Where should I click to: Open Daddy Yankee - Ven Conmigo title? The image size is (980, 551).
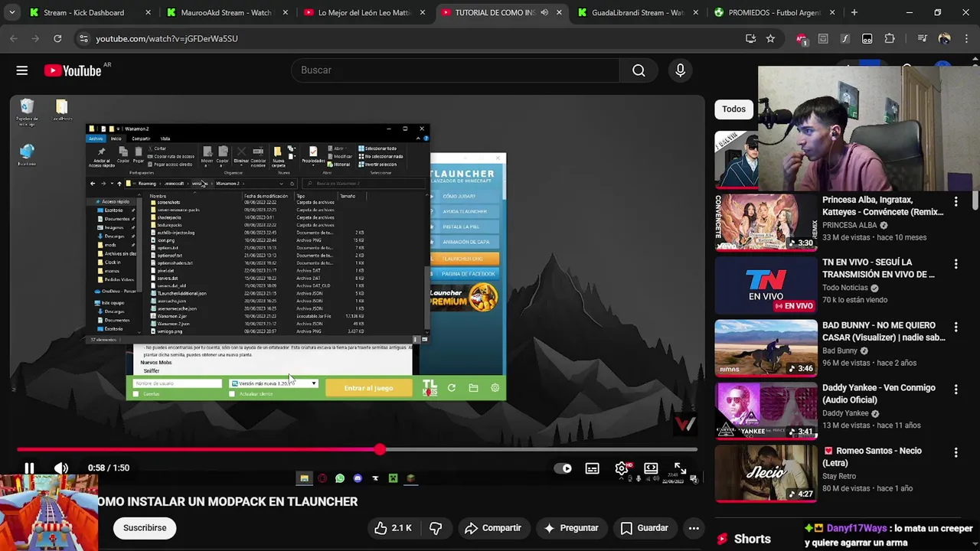(879, 394)
